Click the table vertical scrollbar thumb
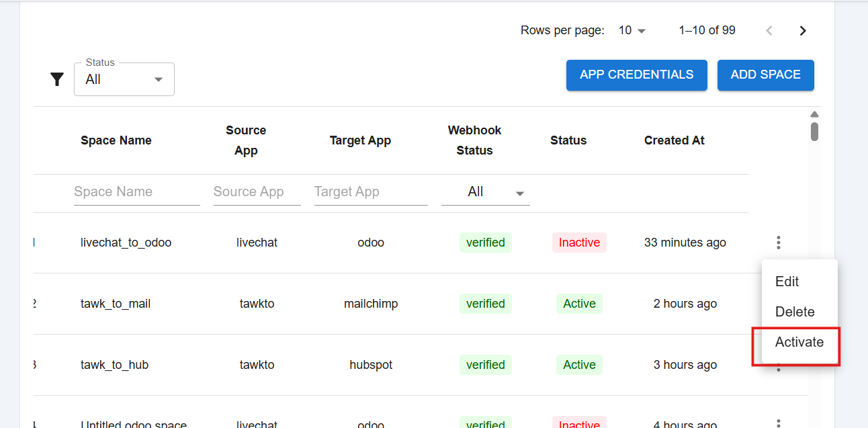 [814, 131]
